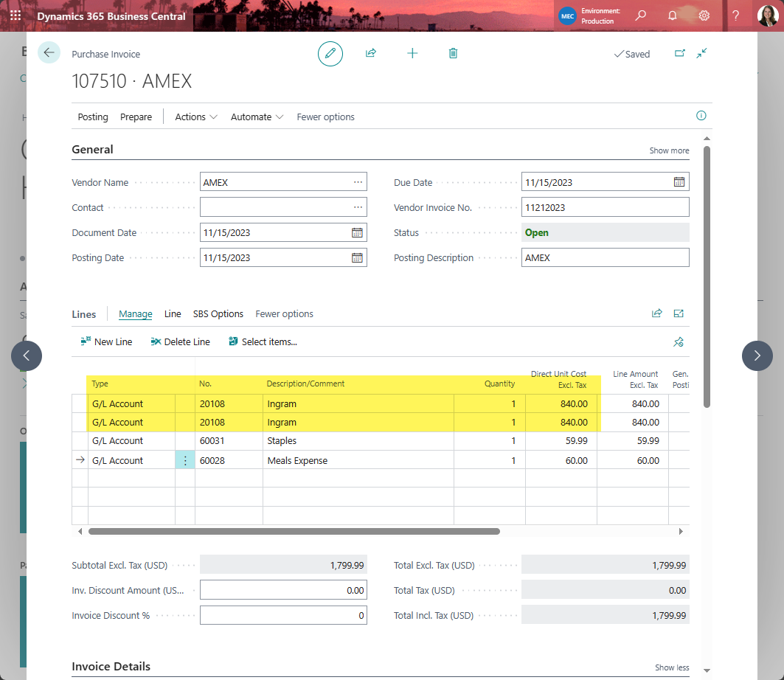Click the trash delete icon
Viewport: 784px width, 680px height.
453,53
